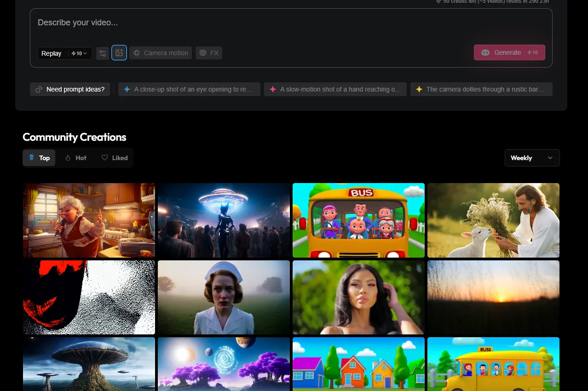The image size is (588, 391).
Task: Click the yellow sparkle icon on dolly prompt
Action: click(x=419, y=89)
